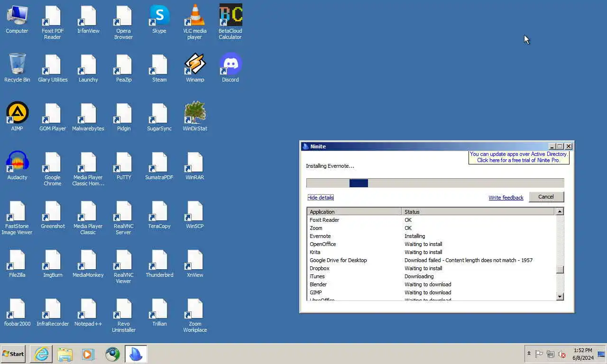Select the BetaCloud Calculator icon
Viewport: 607px width, 364px height.
[230, 23]
